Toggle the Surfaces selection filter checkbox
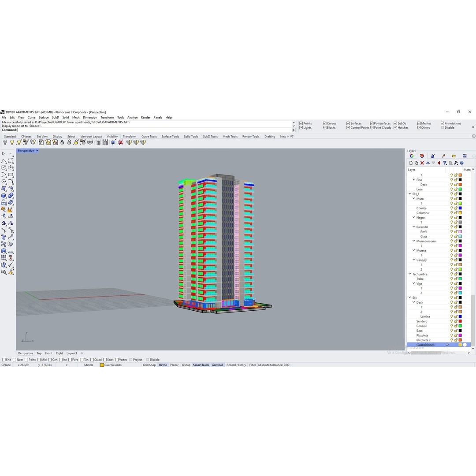 pos(348,123)
